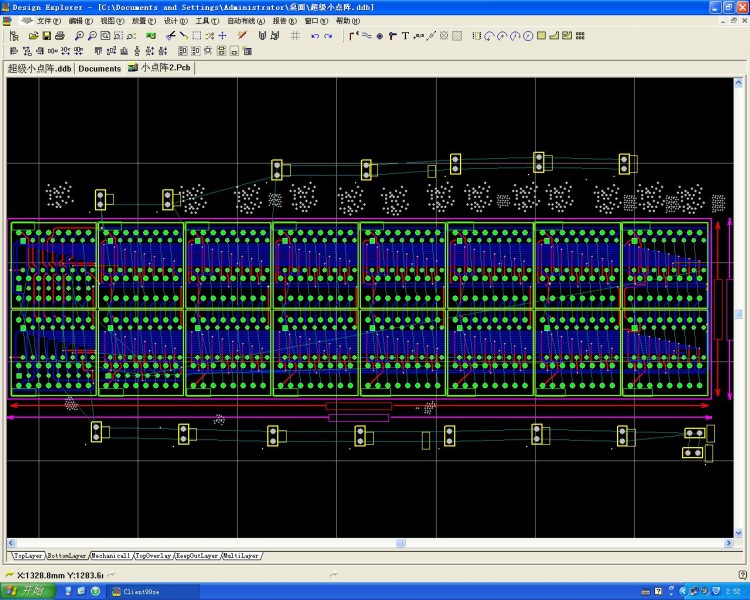Select the KeepOutLayer layer tab
The width and height of the screenshot is (750, 600).
(198, 555)
